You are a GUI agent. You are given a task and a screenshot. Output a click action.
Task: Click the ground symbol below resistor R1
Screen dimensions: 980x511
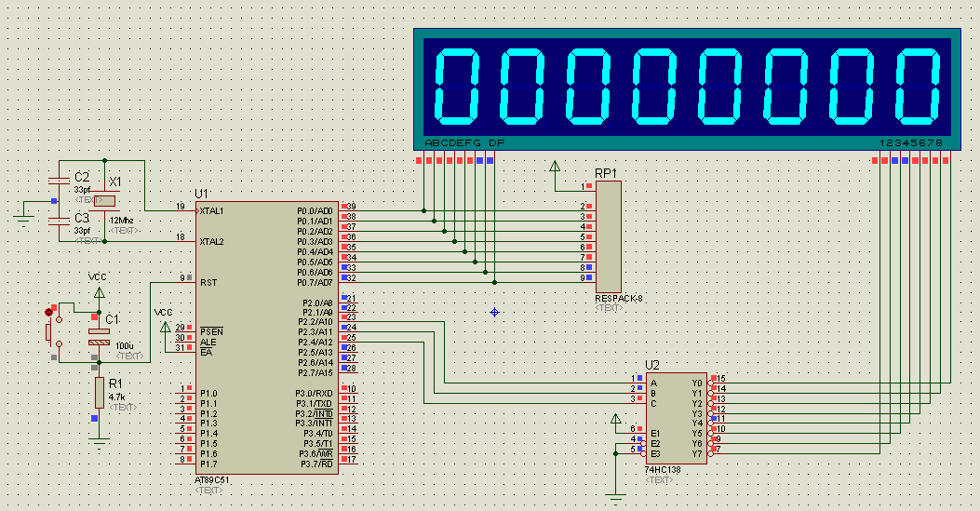(x=99, y=443)
